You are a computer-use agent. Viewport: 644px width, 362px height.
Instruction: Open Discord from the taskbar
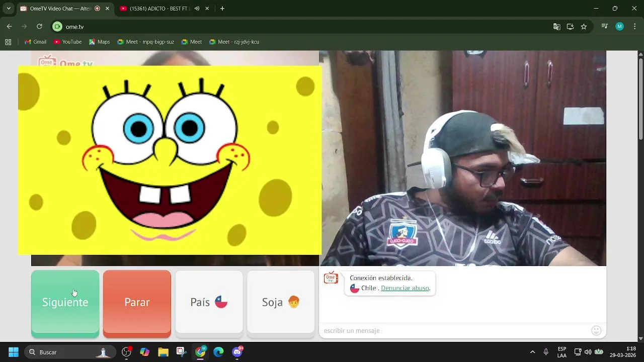coord(237,352)
